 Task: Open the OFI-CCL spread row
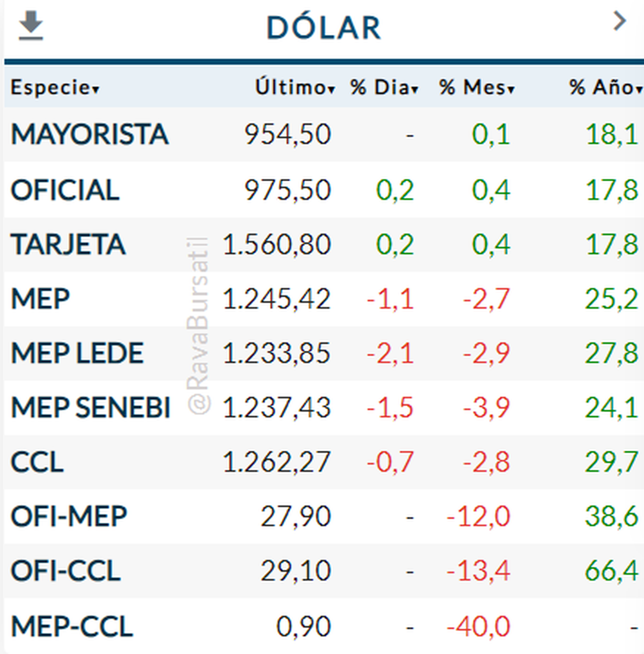click(x=65, y=571)
